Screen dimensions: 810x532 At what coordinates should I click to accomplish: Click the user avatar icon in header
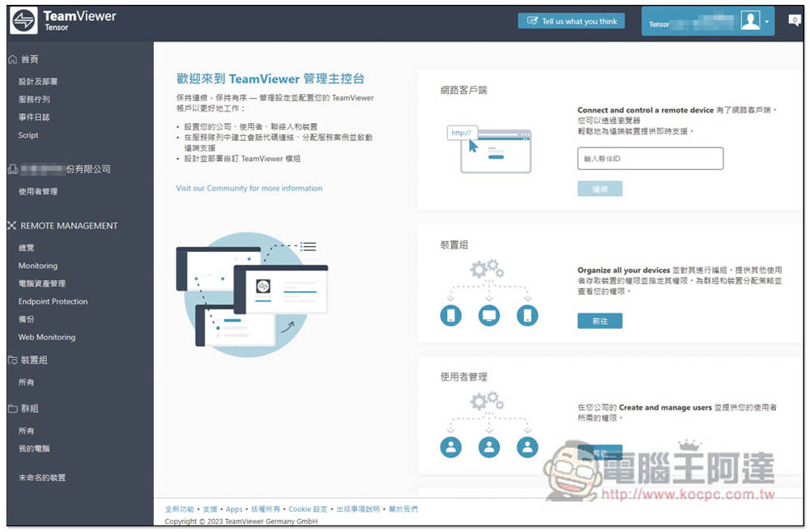pos(750,21)
